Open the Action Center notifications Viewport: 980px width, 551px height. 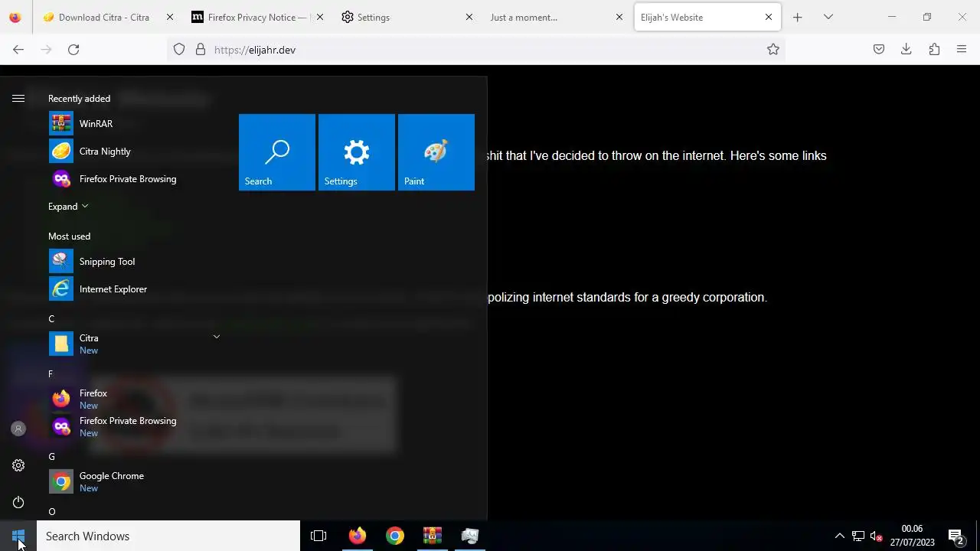(955, 536)
